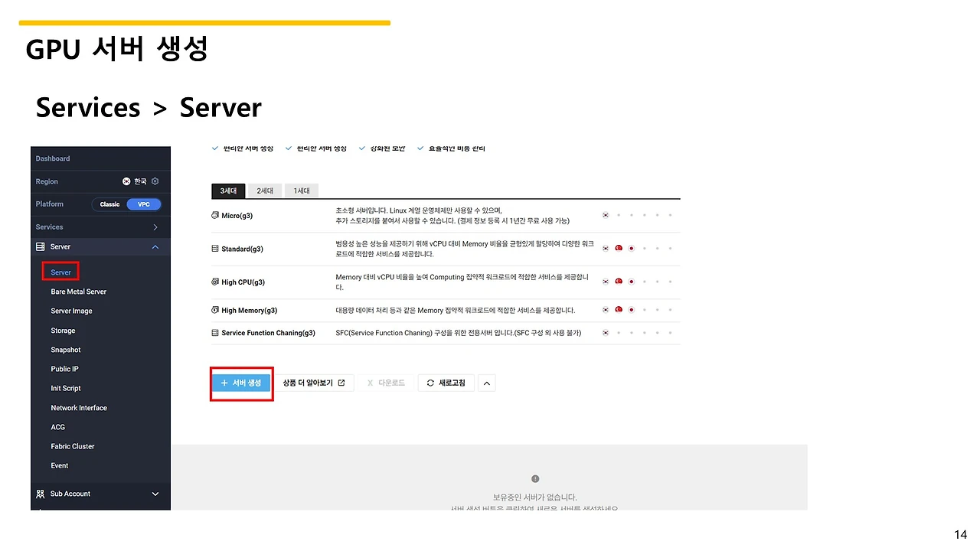Click the Singapore flag in High CPU(g3) row

tap(619, 282)
